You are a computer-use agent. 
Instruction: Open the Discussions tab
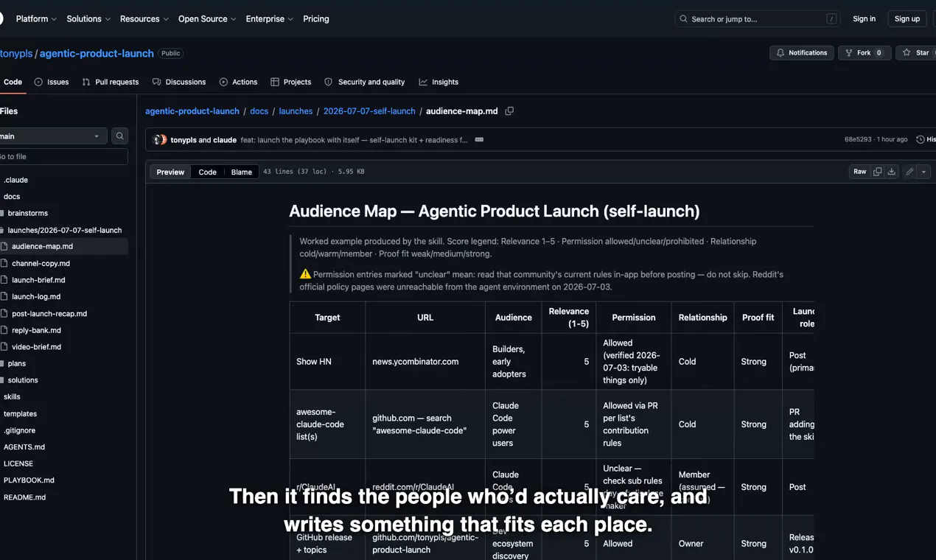click(179, 82)
